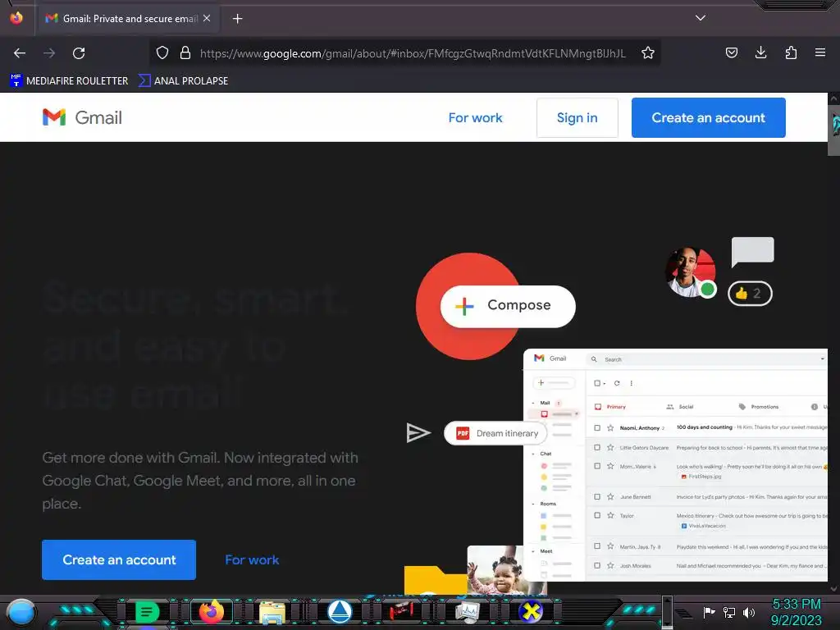Reload the current Gmail page

pyautogui.click(x=79, y=53)
